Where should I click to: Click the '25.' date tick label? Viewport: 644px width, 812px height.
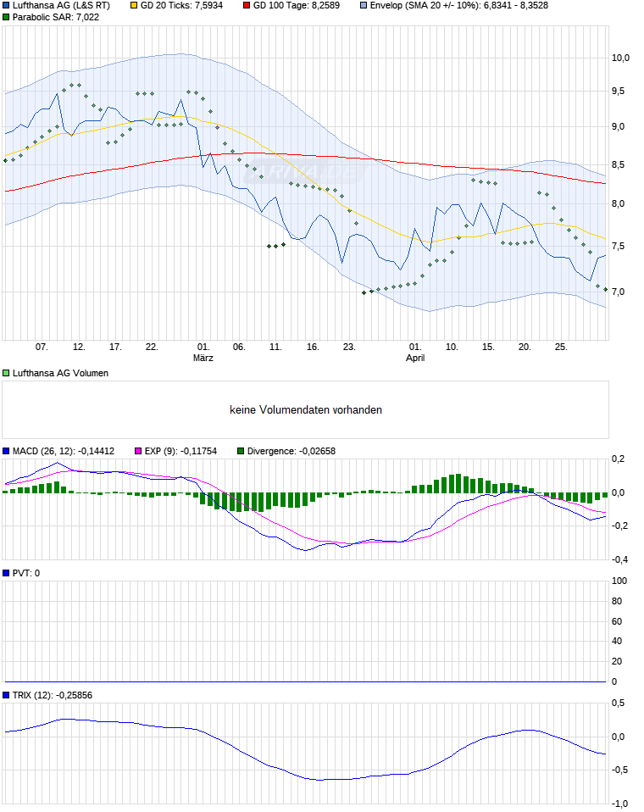[561, 347]
